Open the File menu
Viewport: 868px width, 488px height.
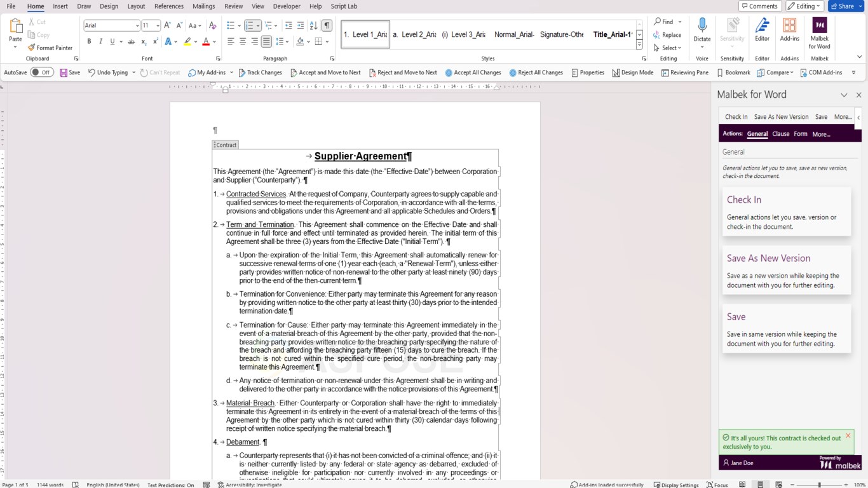[x=11, y=6]
